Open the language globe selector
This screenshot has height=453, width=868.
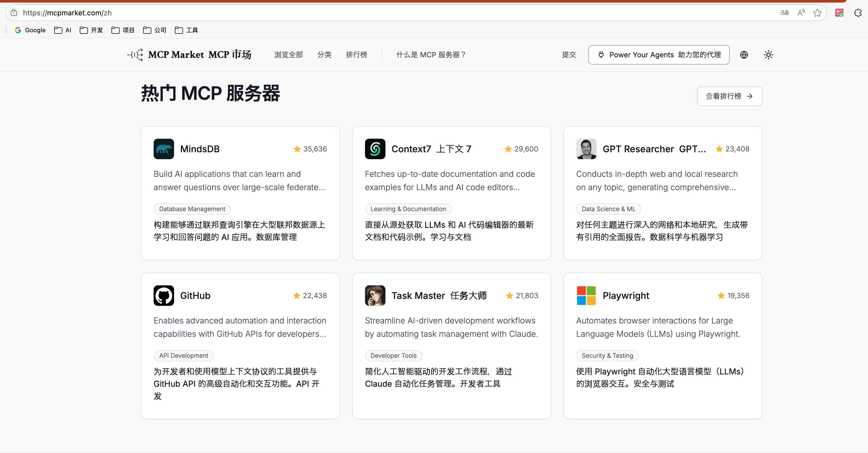pos(744,55)
